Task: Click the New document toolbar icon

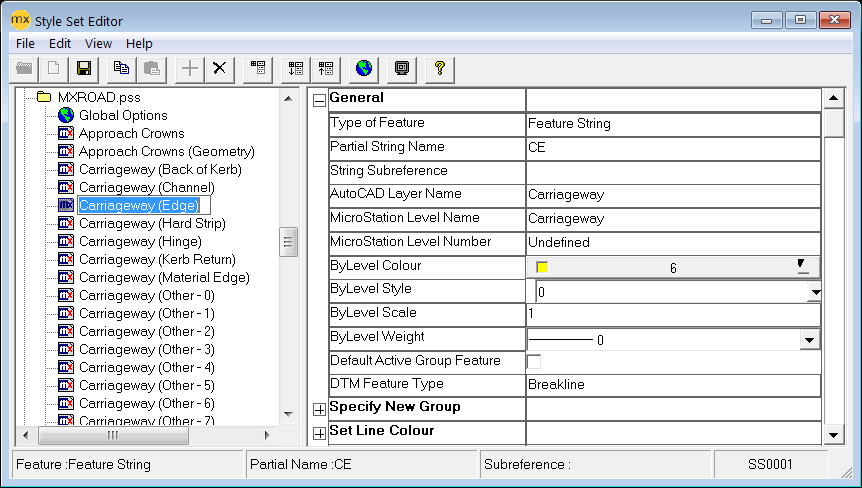Action: pos(53,69)
